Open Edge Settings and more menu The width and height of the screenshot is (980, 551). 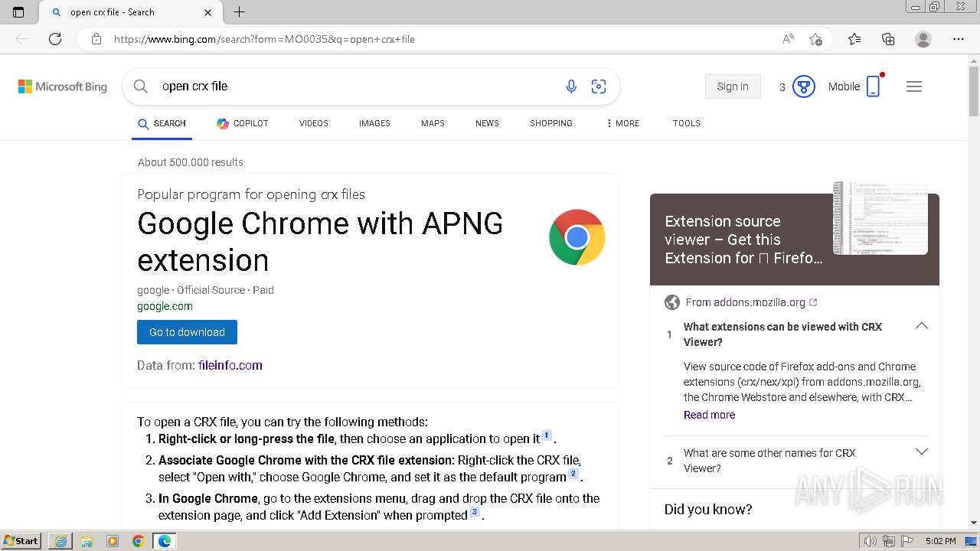click(x=959, y=39)
